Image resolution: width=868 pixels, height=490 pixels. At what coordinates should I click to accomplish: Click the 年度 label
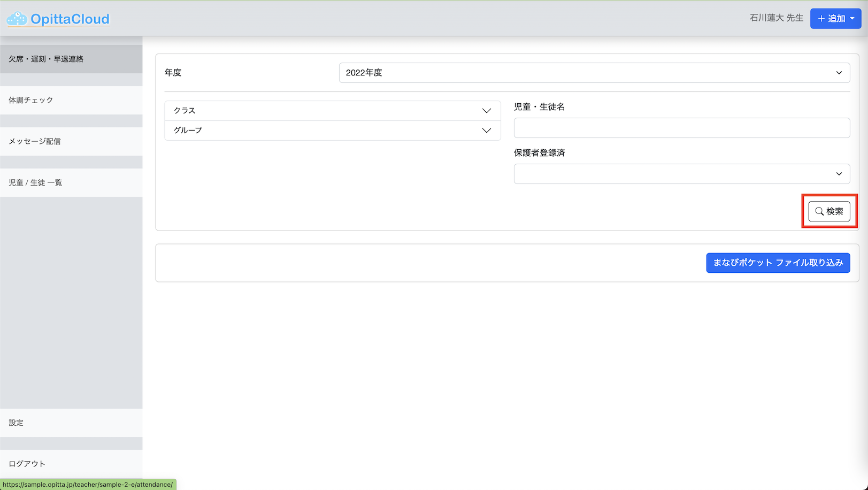point(173,73)
